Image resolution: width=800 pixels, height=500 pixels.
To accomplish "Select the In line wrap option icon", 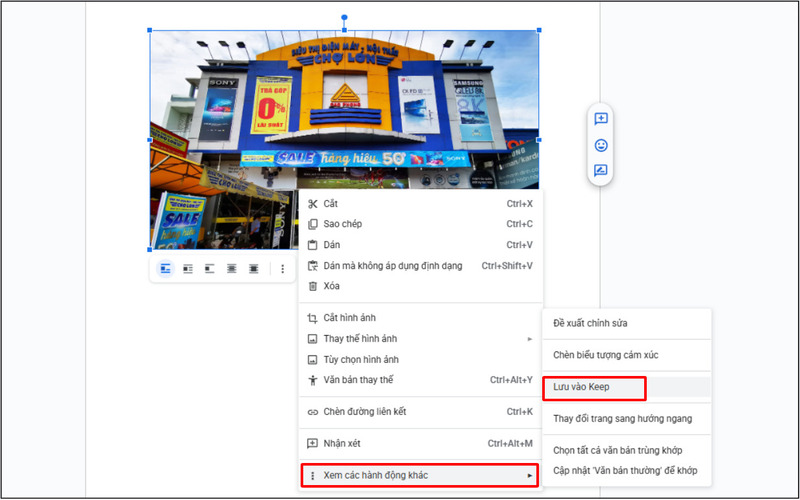I will 165,269.
